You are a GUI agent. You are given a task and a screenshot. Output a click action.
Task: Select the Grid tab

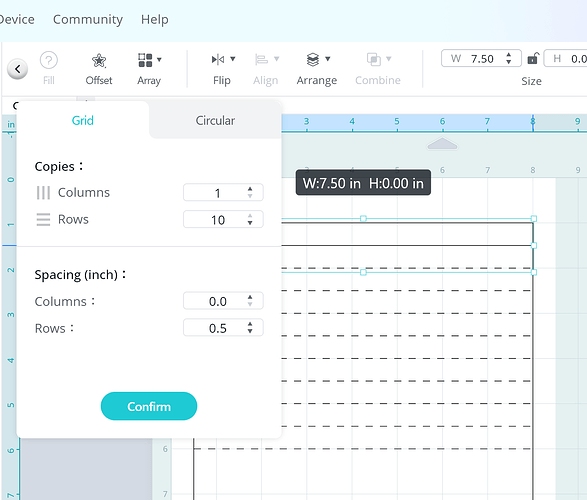click(x=83, y=121)
